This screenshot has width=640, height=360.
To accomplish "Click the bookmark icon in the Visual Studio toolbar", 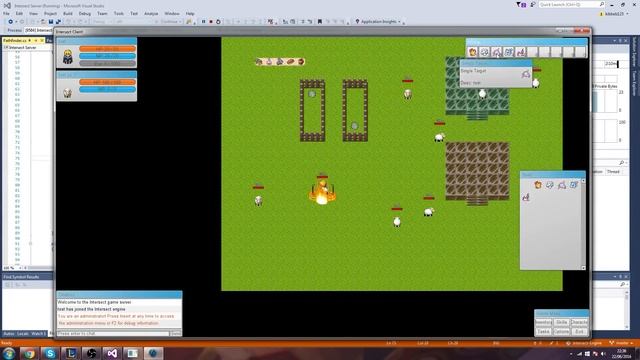I will click(320, 22).
